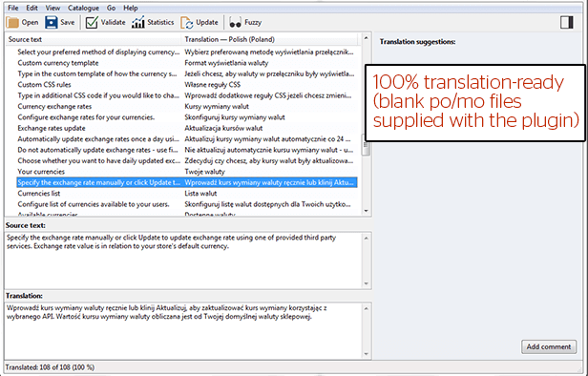
Task: Open the Go menu
Action: pos(111,8)
